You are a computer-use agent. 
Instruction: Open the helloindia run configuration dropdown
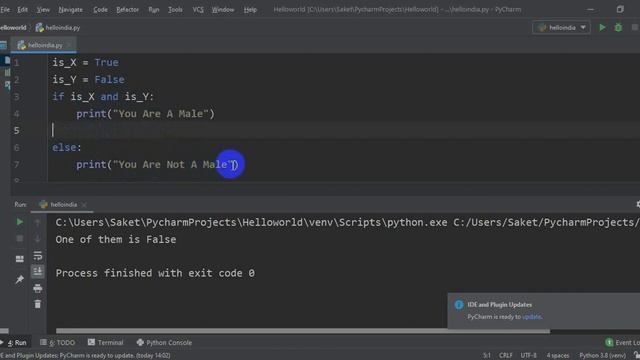[x=561, y=27]
